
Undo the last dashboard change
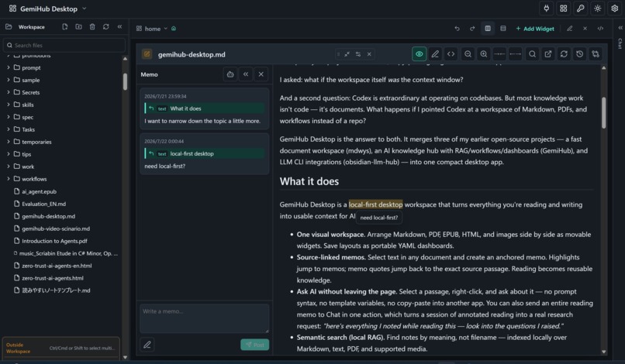(x=457, y=29)
